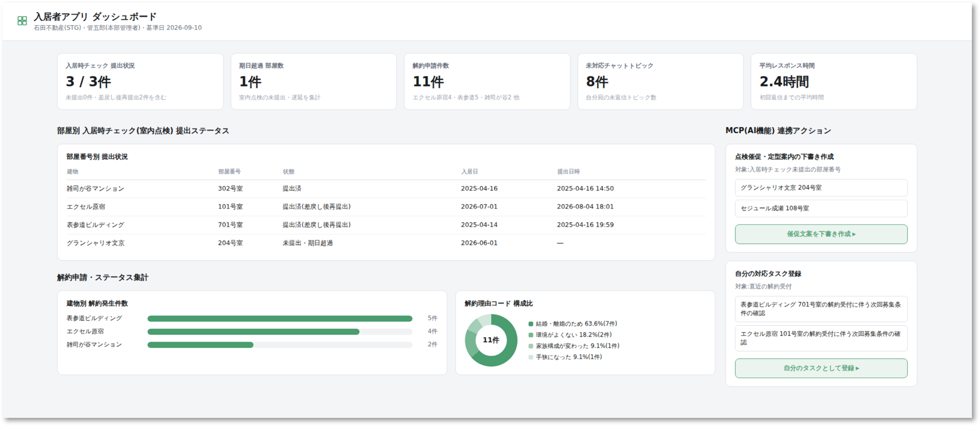Select the グランシャリオ文京 204号室 target item

point(821,188)
